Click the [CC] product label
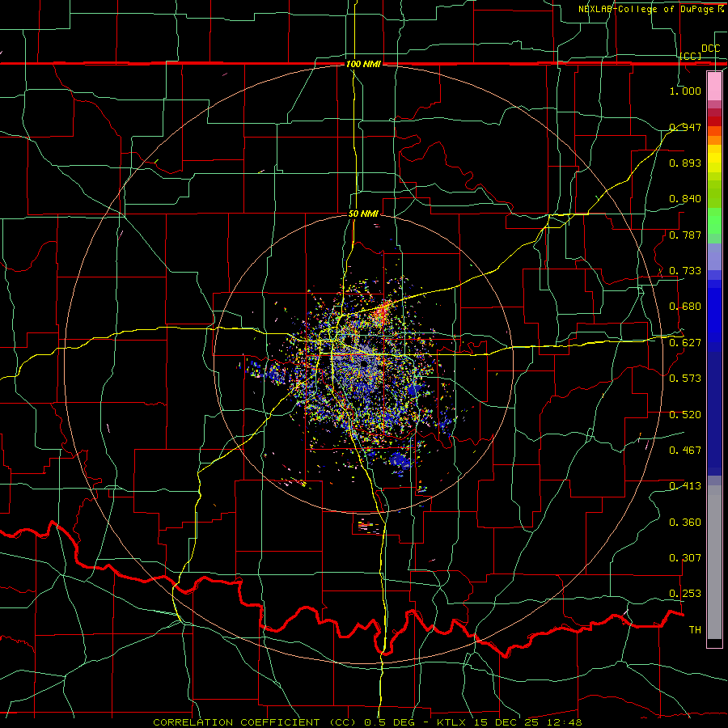The width and height of the screenshot is (728, 728). pyautogui.click(x=691, y=56)
